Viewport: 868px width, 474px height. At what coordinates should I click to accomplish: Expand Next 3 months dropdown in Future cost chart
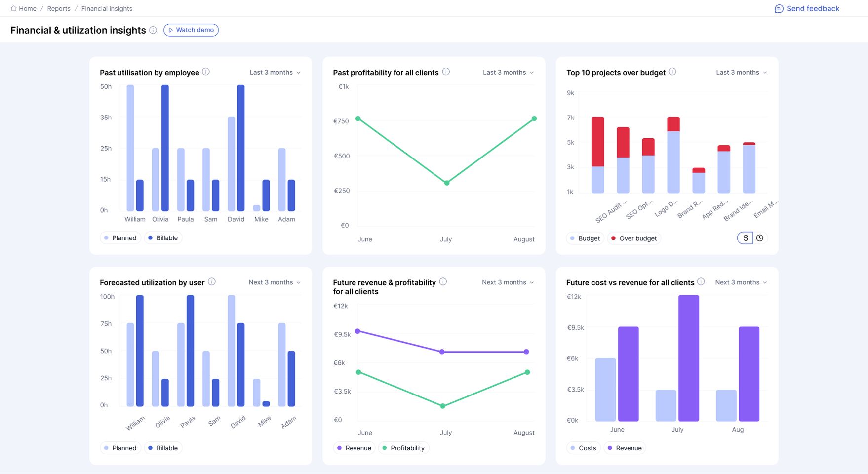coord(741,282)
